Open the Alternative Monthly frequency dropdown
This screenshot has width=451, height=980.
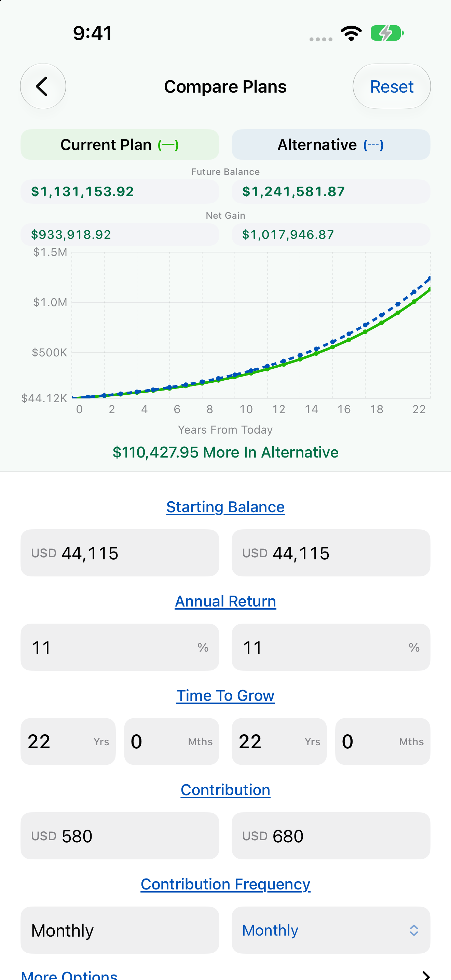point(331,930)
